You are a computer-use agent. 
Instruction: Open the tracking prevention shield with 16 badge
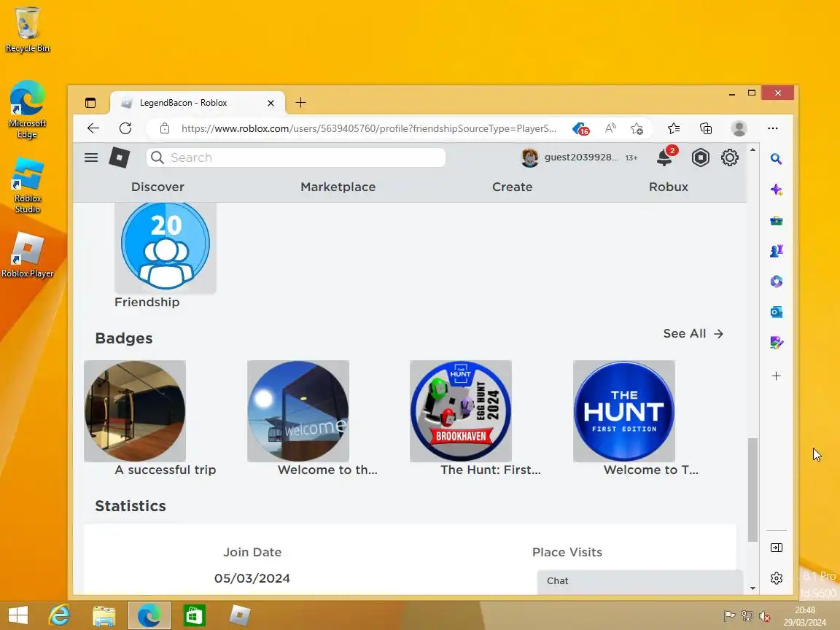pos(580,128)
